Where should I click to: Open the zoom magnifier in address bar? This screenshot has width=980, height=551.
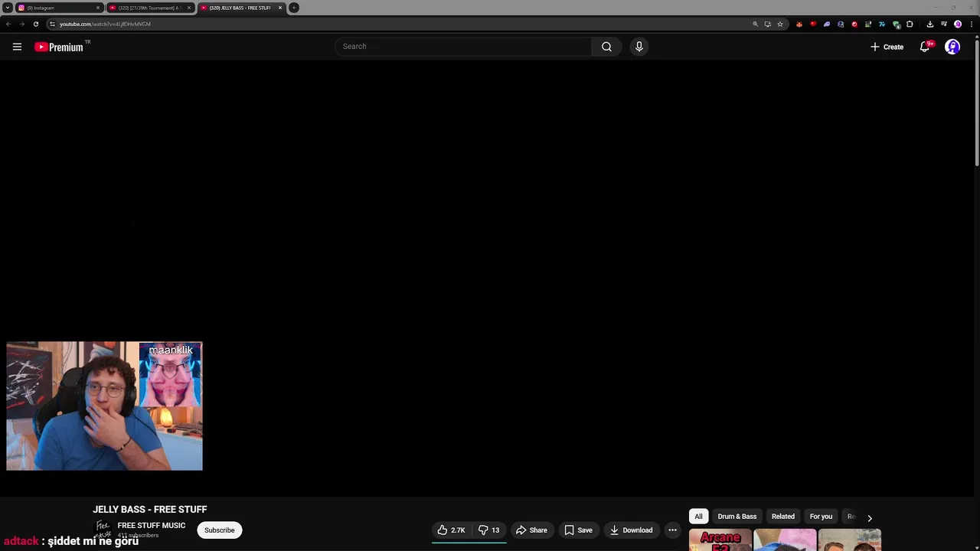[x=755, y=24]
